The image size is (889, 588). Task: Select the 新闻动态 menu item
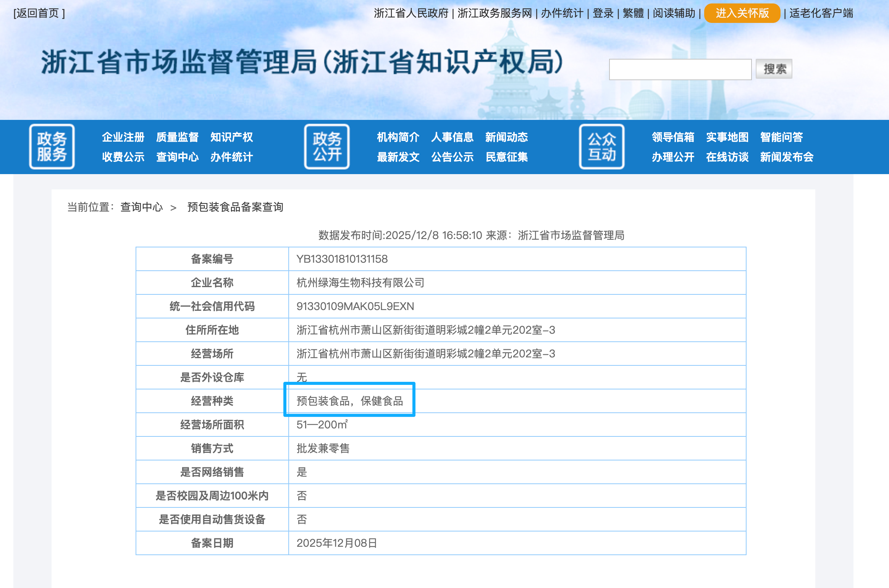(x=506, y=137)
